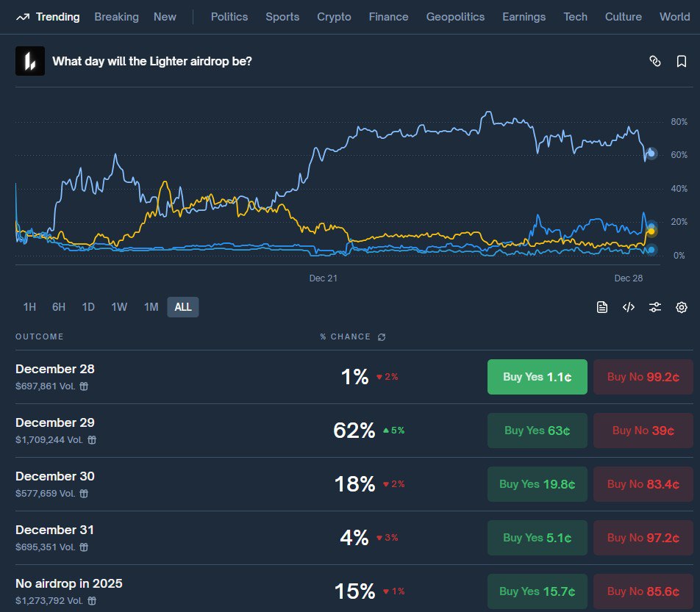Open the document rules icon below chart
Viewport: 700px width, 612px height.
pos(601,307)
